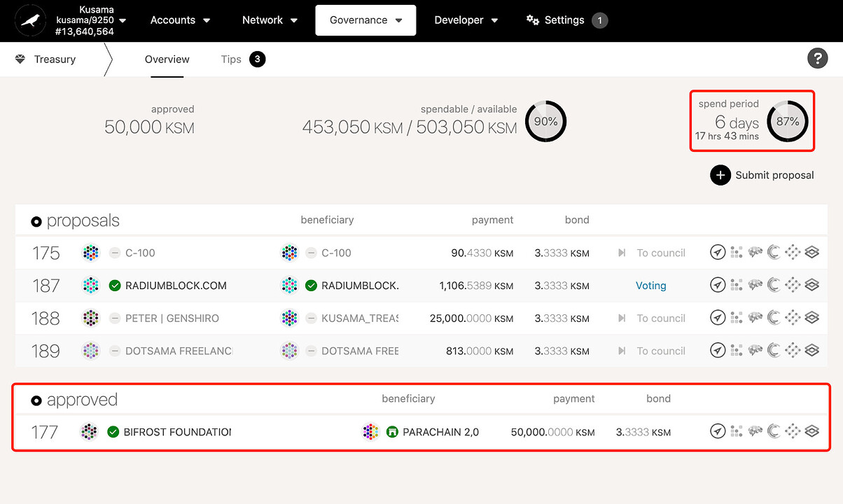Click the BIFROST FOUNDATION proposer name

(177, 432)
